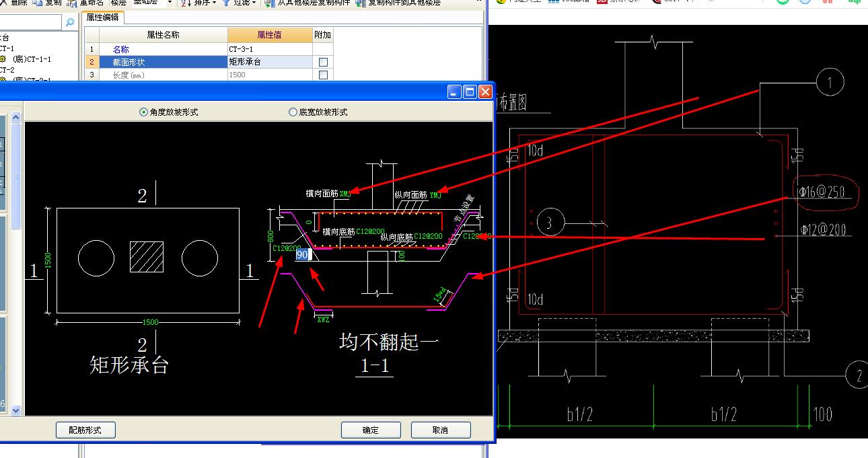Click the 配筋形式 button
This screenshot has height=458, width=868.
pyautogui.click(x=86, y=430)
